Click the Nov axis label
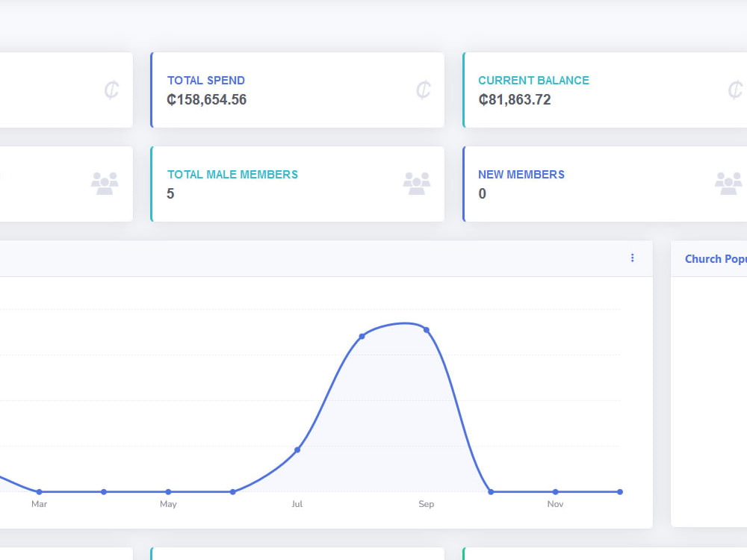Image resolution: width=747 pixels, height=560 pixels. [556, 504]
